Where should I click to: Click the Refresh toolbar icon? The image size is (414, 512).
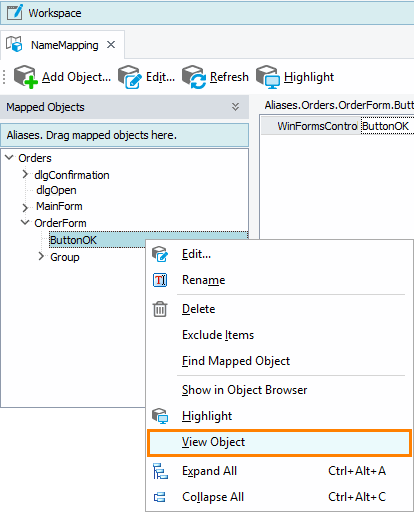(194, 77)
